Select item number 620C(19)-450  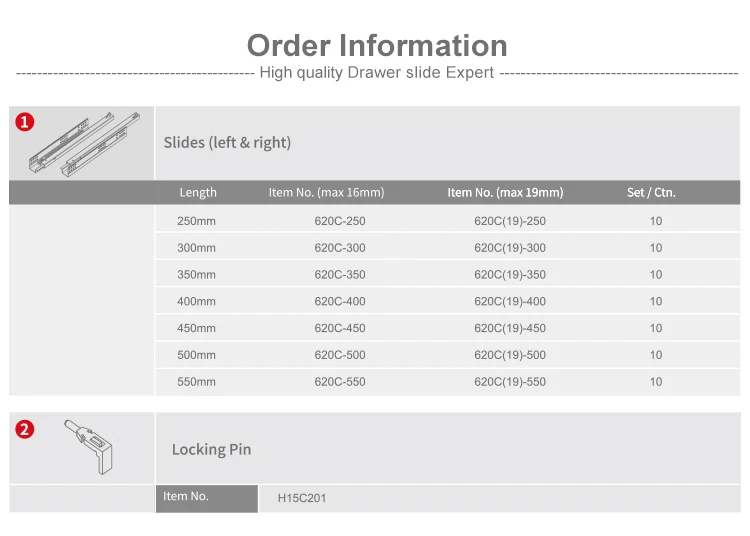pos(510,329)
